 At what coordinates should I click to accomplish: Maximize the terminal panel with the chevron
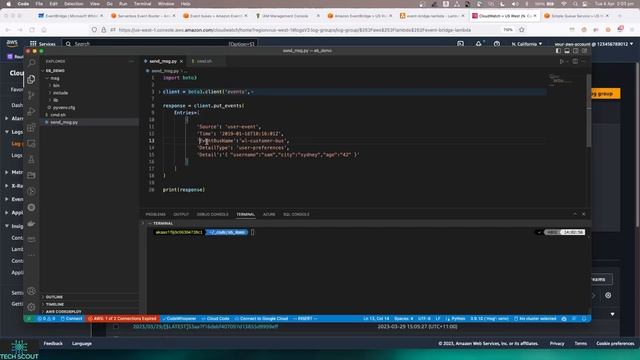[575, 214]
